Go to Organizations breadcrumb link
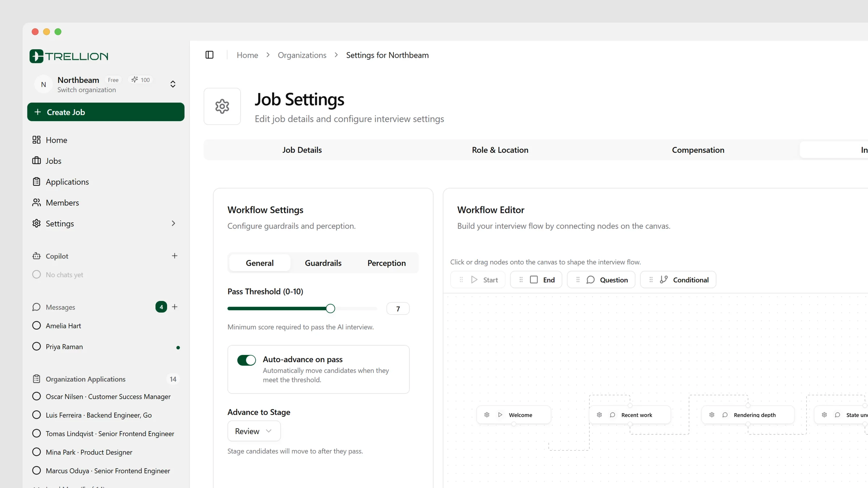 [x=302, y=55]
